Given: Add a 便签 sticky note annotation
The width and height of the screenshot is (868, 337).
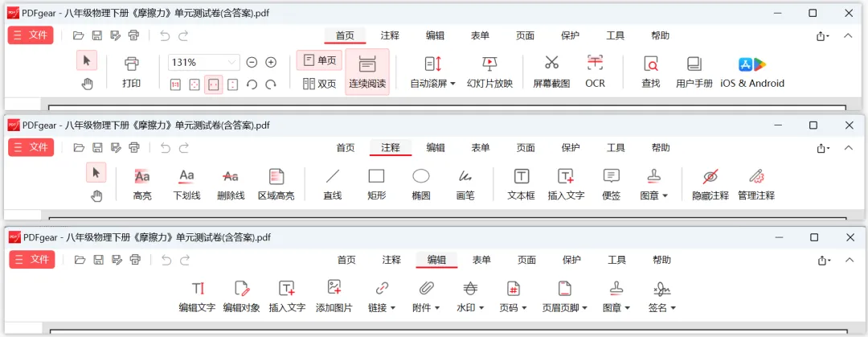Looking at the screenshot, I should pyautogui.click(x=611, y=176).
